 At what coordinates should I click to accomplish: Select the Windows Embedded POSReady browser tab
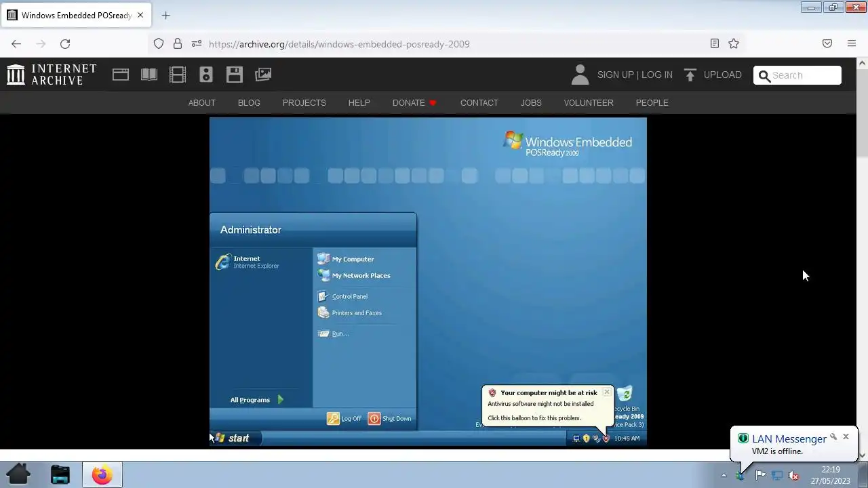tap(76, 15)
